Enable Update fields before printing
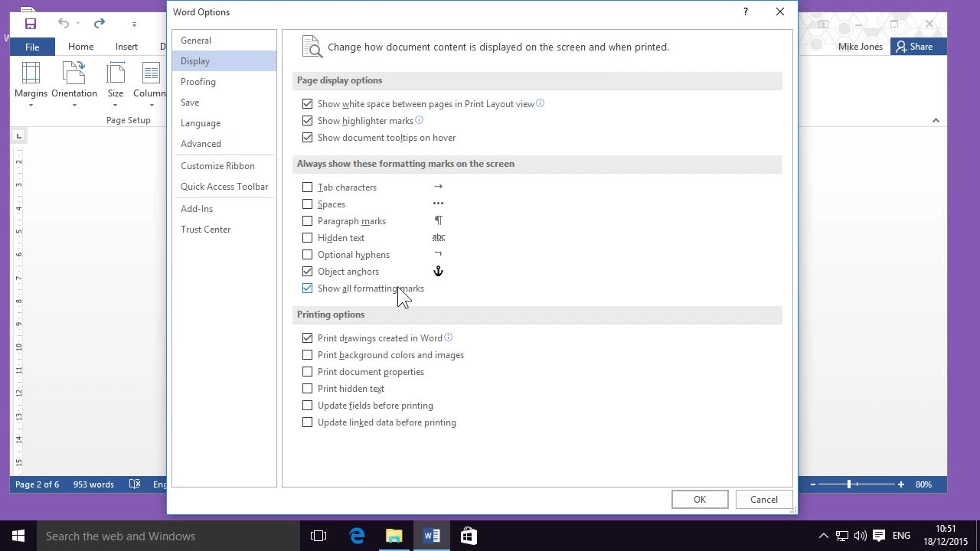Screen dimensions: 980x551 307,406
